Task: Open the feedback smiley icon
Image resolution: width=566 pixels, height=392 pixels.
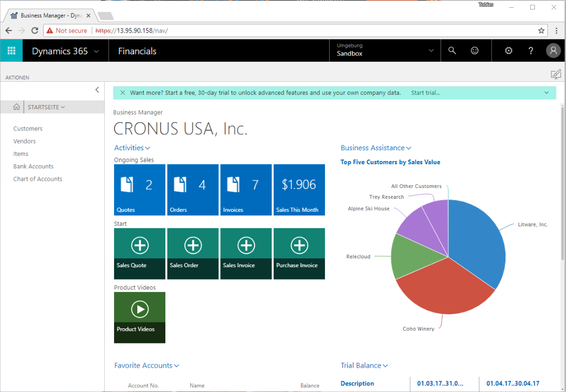Action: (474, 51)
